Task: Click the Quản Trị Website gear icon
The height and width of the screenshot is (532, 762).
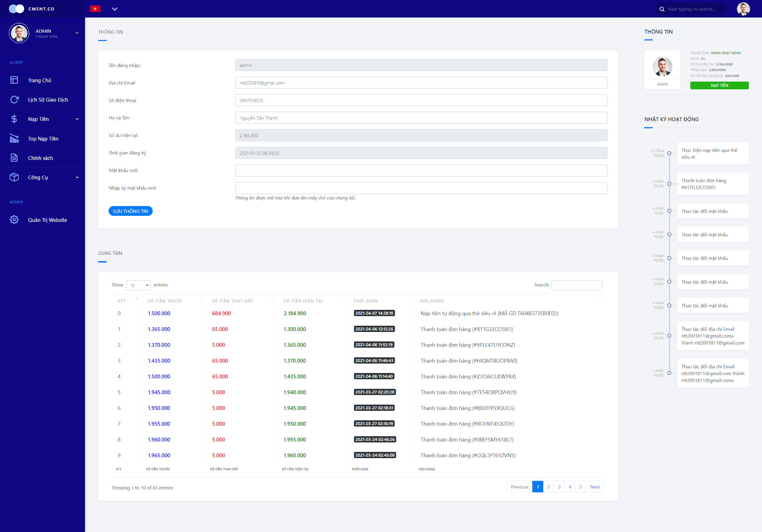Action: [14, 220]
